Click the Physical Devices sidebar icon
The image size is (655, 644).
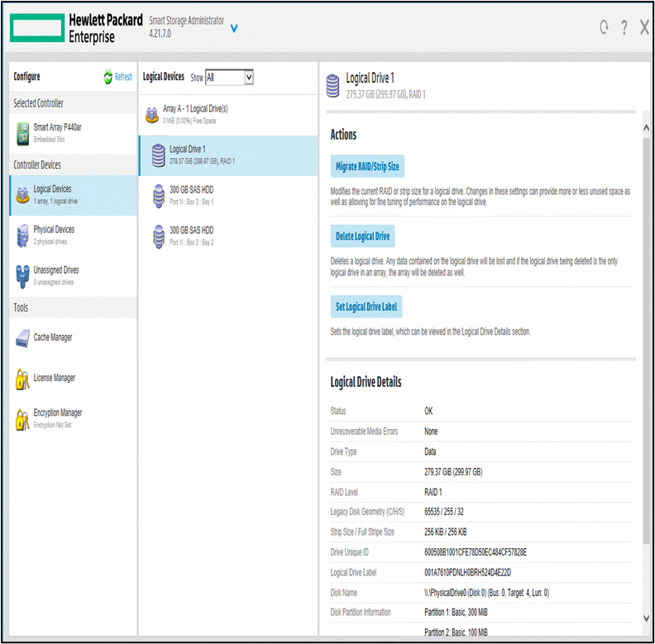click(22, 236)
